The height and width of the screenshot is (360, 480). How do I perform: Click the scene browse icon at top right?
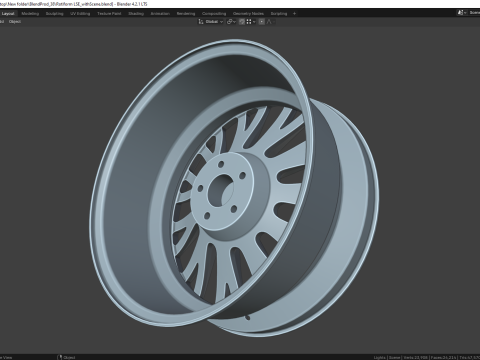462,13
